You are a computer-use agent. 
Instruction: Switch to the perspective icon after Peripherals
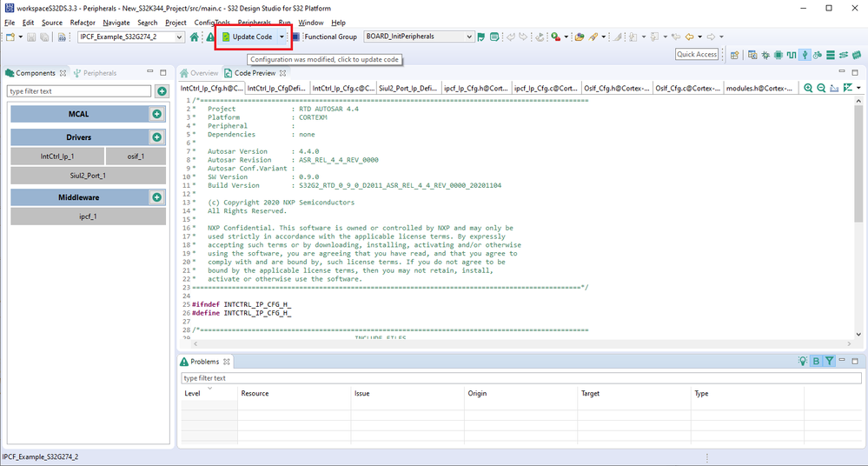818,55
